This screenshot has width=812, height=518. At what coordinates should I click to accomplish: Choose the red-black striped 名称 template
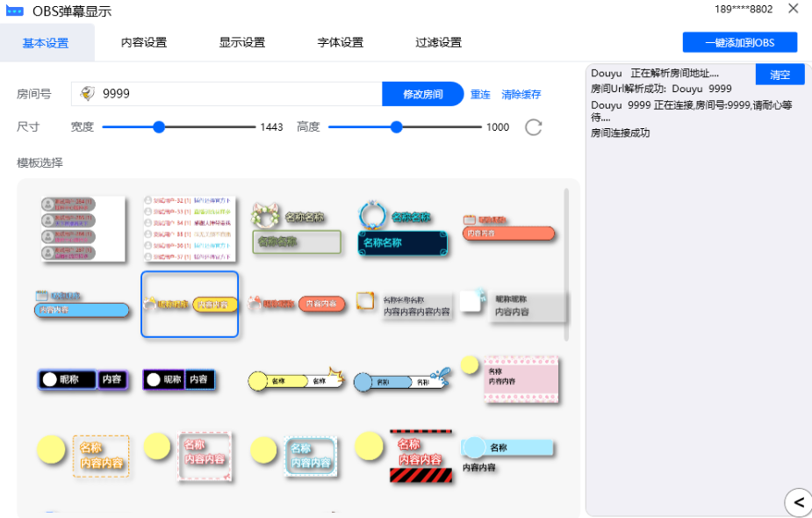pyautogui.click(x=404, y=456)
